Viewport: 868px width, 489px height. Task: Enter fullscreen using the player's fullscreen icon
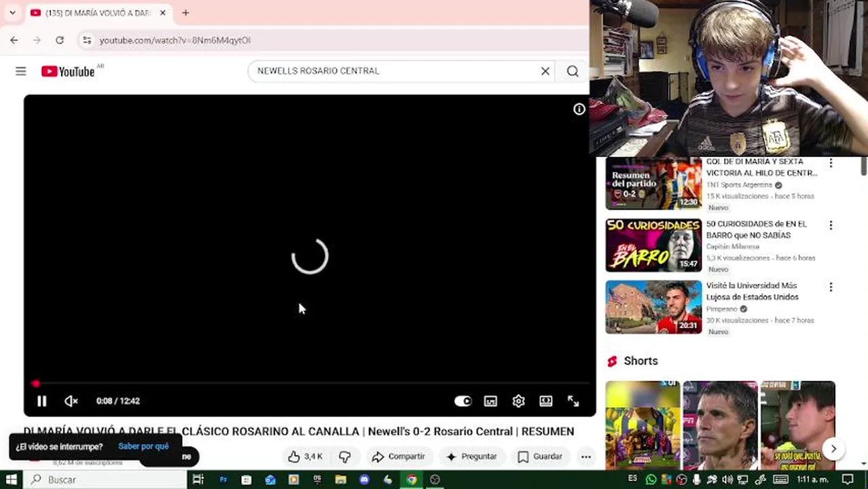click(573, 401)
